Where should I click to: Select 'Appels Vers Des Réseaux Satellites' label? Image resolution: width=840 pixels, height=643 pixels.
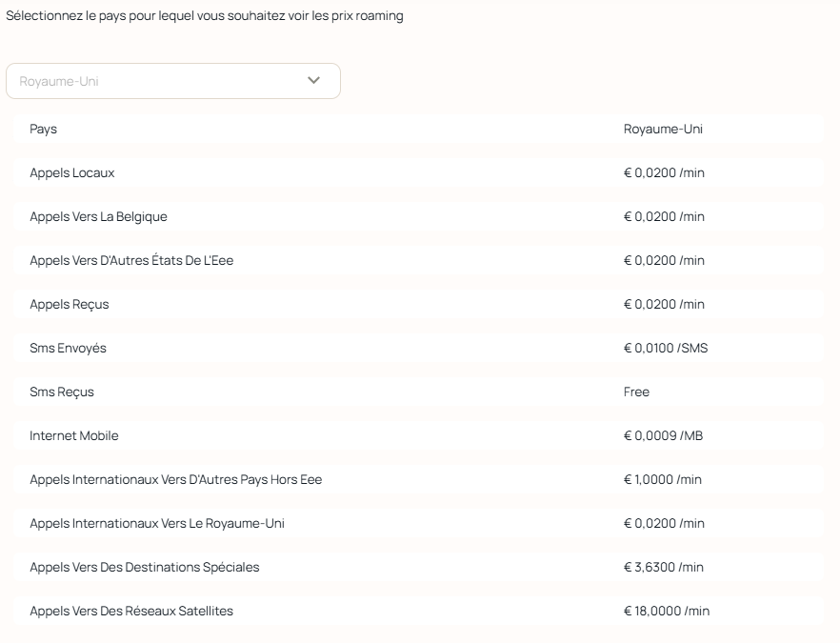tap(131, 612)
